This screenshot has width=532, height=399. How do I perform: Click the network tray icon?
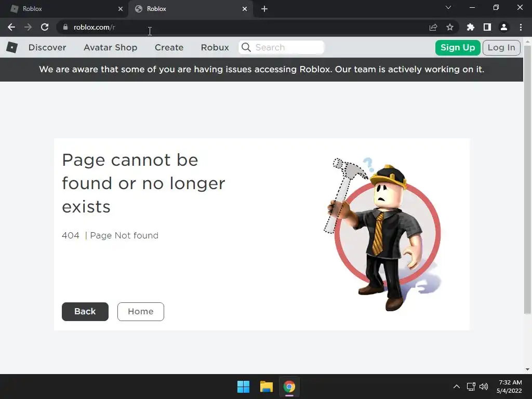click(471, 387)
